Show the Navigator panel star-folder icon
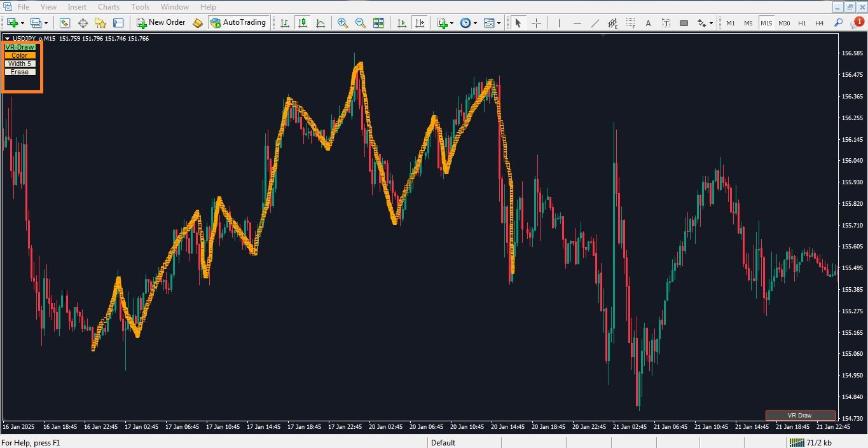Viewport: 868px width, 448px height. [100, 23]
